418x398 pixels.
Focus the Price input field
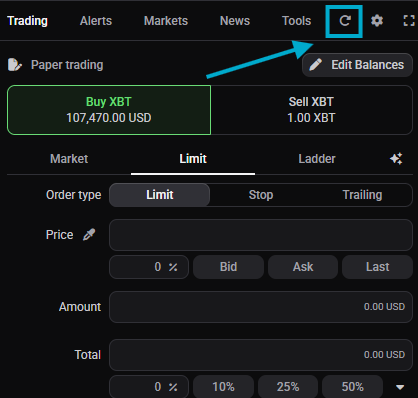tap(261, 235)
